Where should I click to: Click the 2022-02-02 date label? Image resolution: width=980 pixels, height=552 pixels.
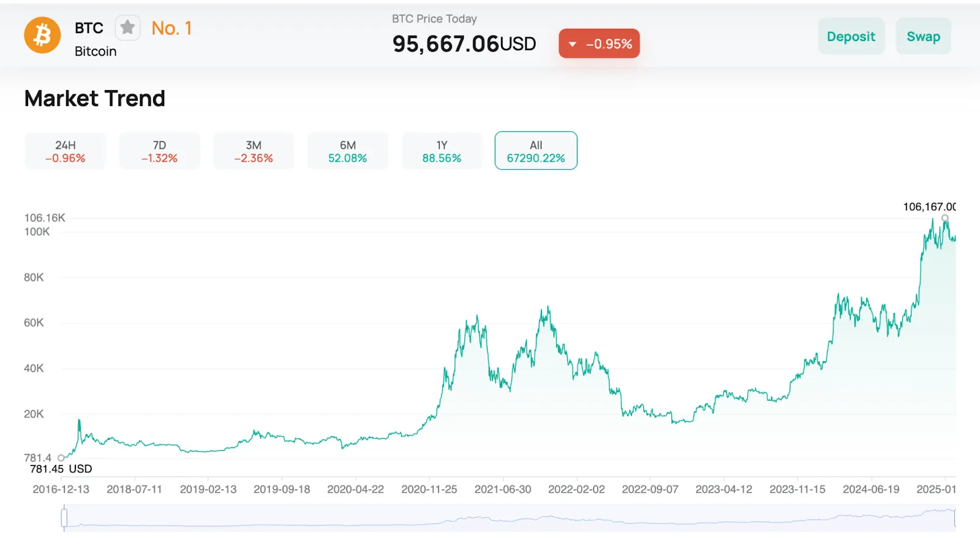(x=576, y=490)
